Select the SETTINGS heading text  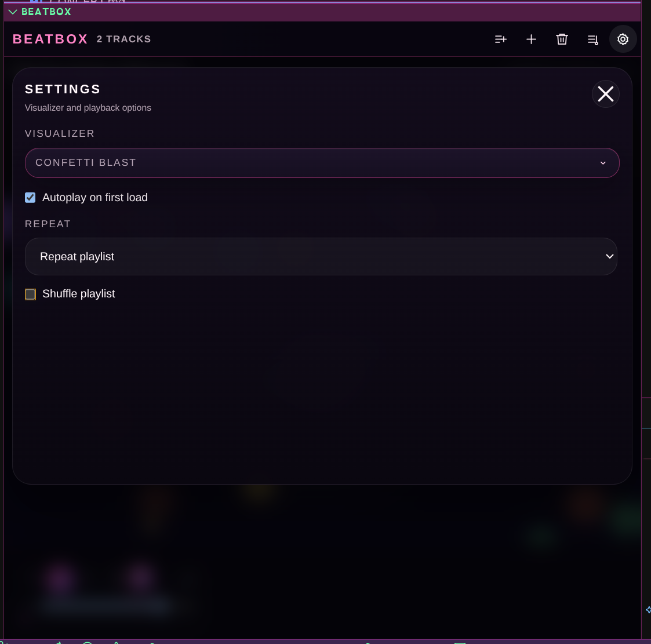(63, 89)
